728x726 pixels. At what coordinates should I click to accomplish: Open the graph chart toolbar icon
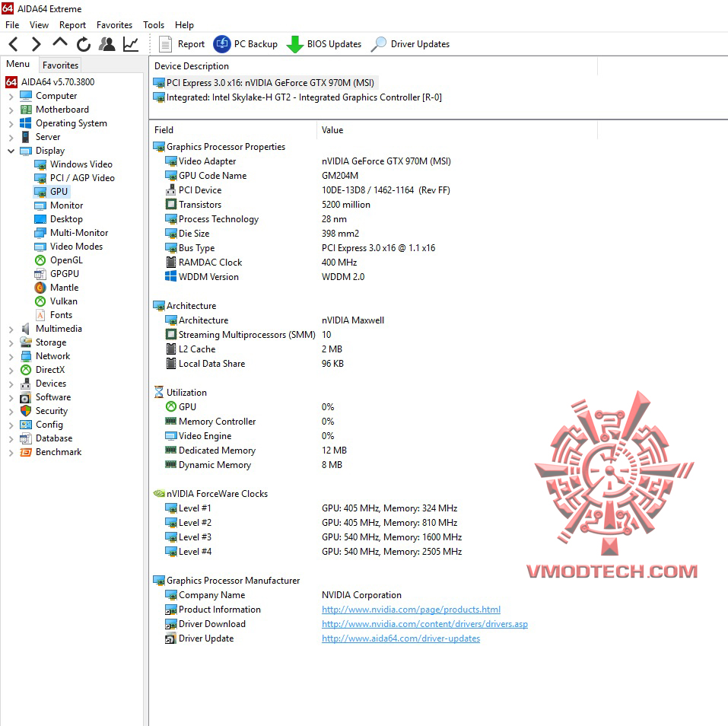(x=131, y=44)
